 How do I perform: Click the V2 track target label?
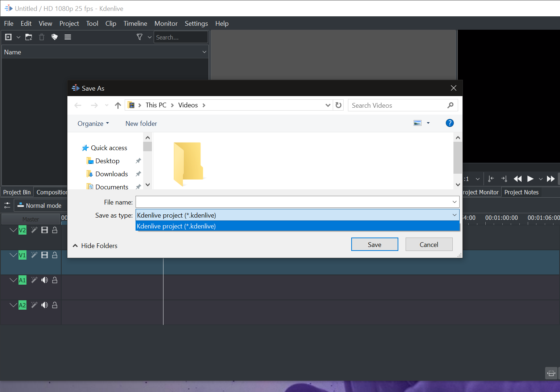[22, 230]
